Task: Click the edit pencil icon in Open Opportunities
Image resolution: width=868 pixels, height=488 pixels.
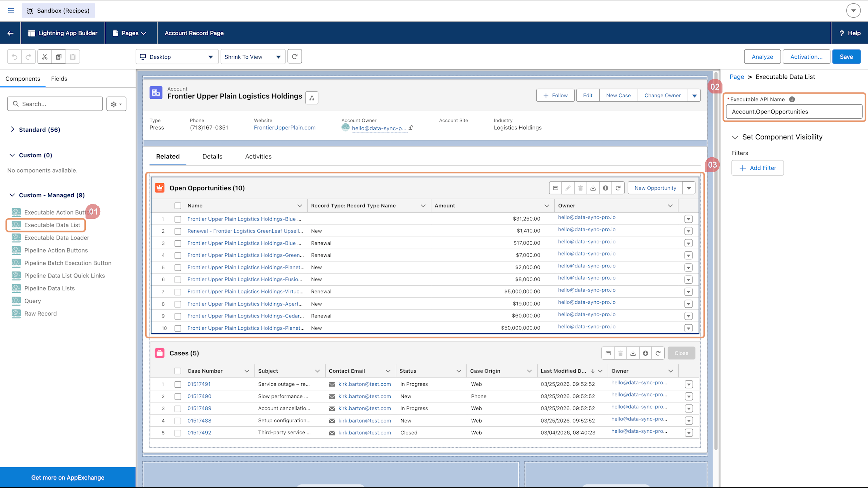Action: pyautogui.click(x=568, y=188)
